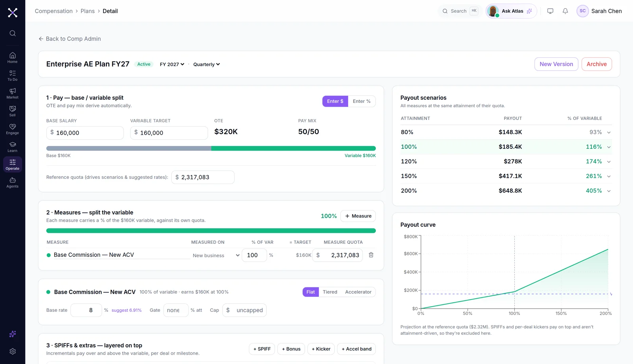Open the Engage section
This screenshot has width=633, height=364.
(x=13, y=129)
